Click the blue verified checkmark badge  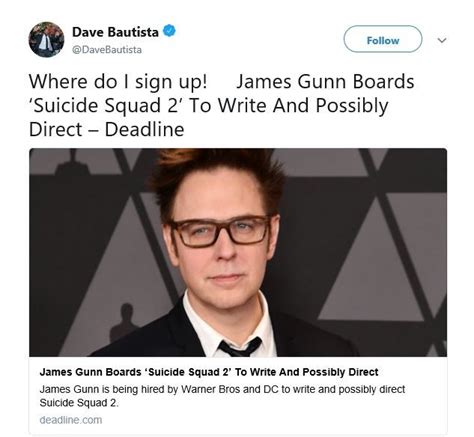click(x=169, y=31)
